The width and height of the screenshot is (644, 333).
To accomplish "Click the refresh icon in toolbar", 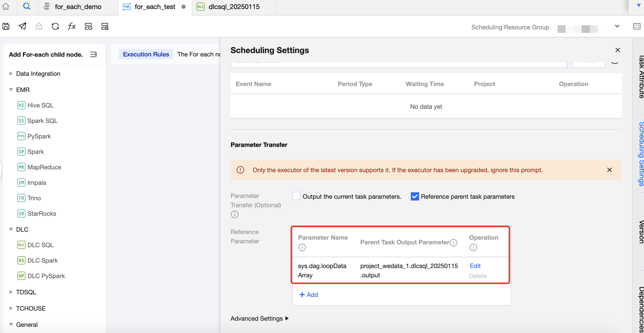I will click(x=55, y=26).
